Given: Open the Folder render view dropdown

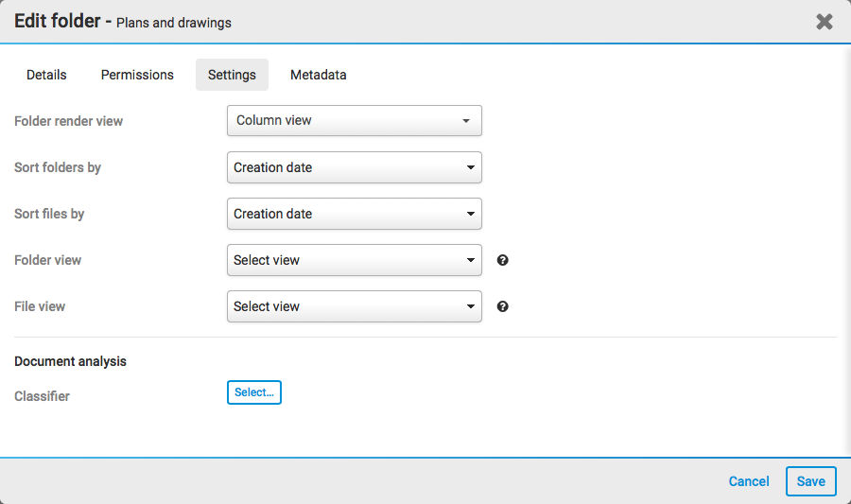Looking at the screenshot, I should pos(355,120).
